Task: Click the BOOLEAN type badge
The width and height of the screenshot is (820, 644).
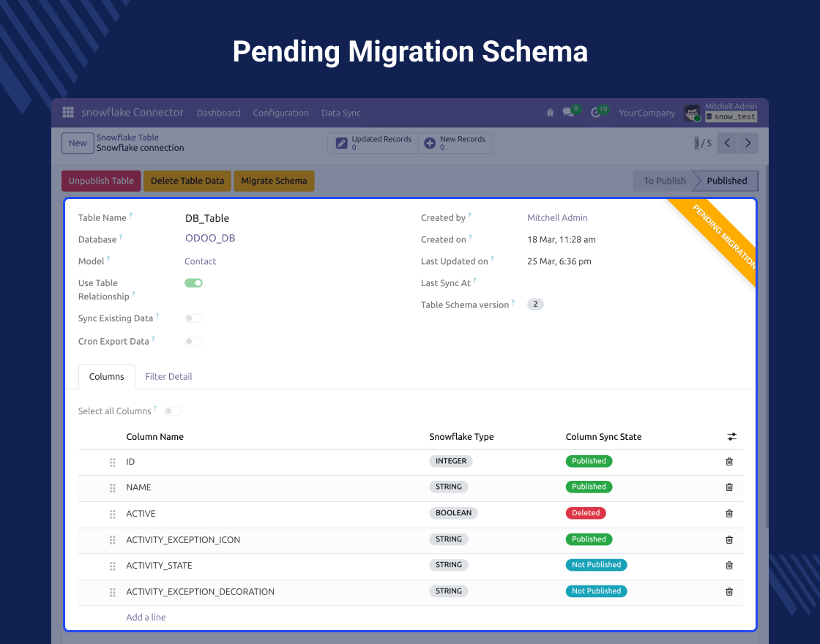Action: point(453,513)
